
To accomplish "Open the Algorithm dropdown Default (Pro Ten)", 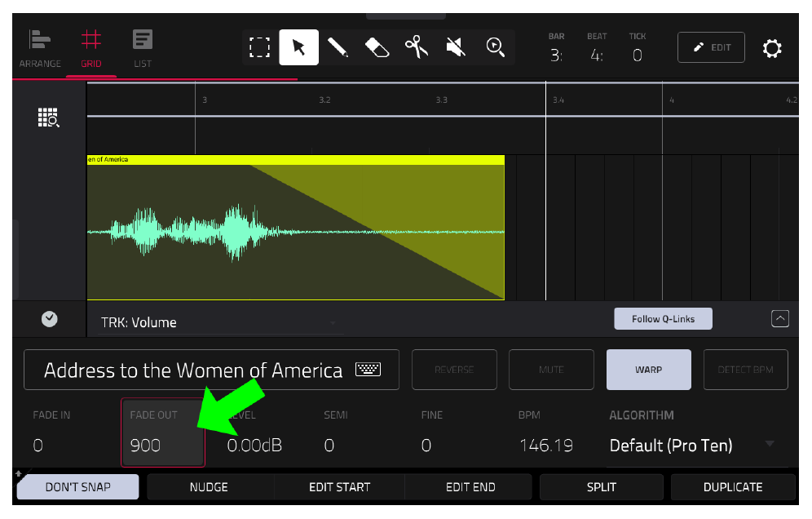I will click(696, 446).
